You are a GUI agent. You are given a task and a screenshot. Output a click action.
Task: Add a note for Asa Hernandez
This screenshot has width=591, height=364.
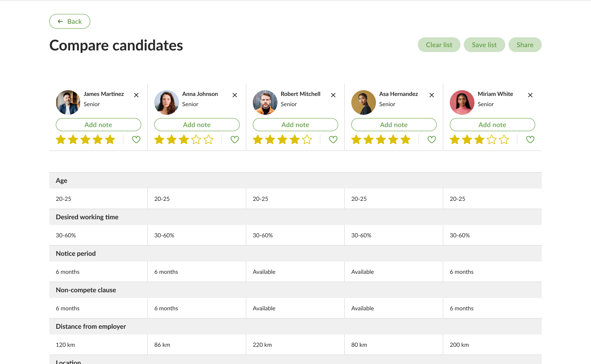click(394, 125)
